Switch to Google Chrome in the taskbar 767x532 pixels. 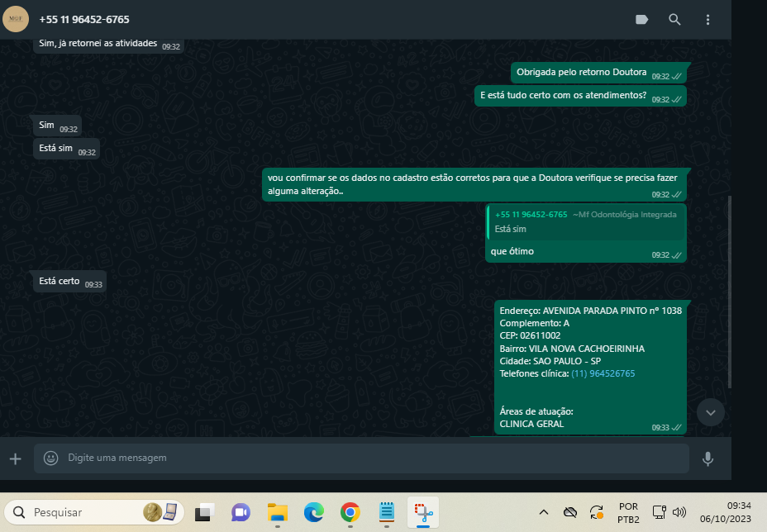(x=350, y=512)
